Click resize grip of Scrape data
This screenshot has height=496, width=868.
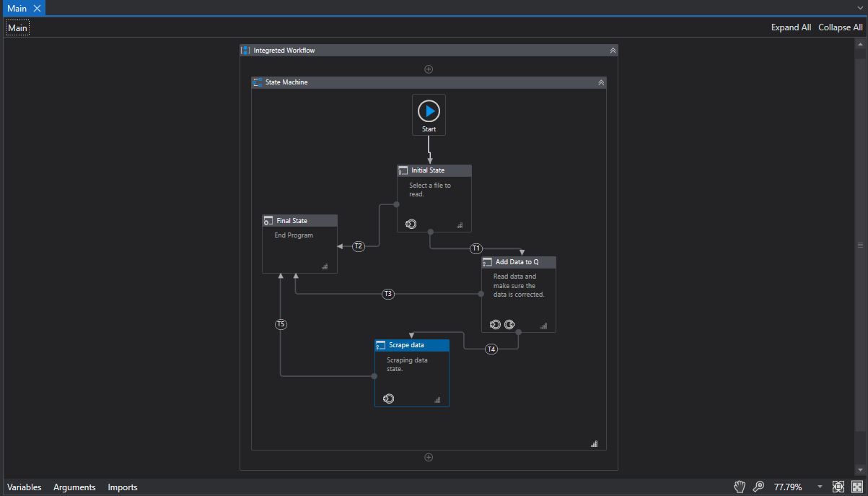click(x=437, y=400)
